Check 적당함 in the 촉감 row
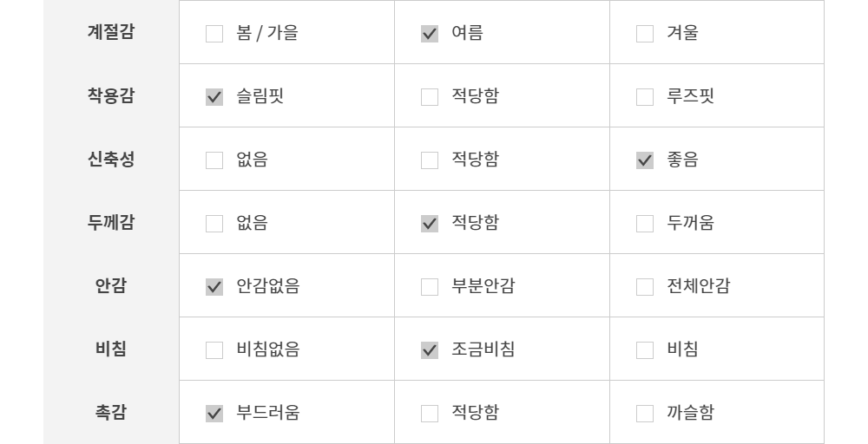Screen dimensions: 868x444 pos(430,415)
